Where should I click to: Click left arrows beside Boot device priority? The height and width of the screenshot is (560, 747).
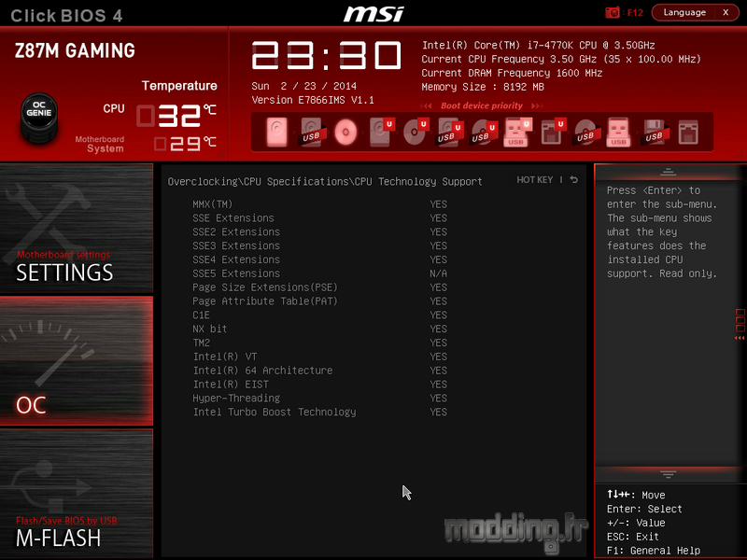point(426,105)
